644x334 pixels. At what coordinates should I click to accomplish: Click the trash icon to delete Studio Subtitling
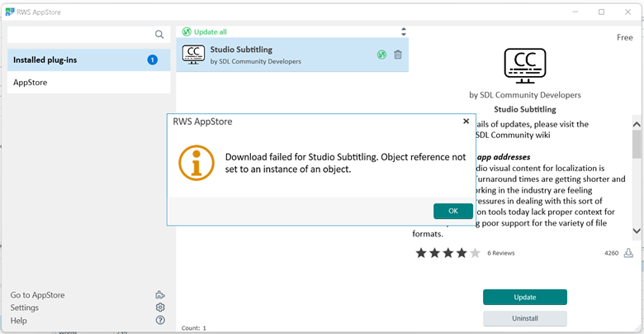[398, 55]
